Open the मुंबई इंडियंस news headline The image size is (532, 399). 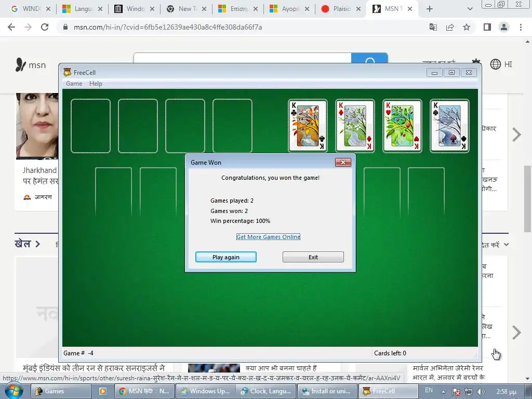tap(94, 368)
